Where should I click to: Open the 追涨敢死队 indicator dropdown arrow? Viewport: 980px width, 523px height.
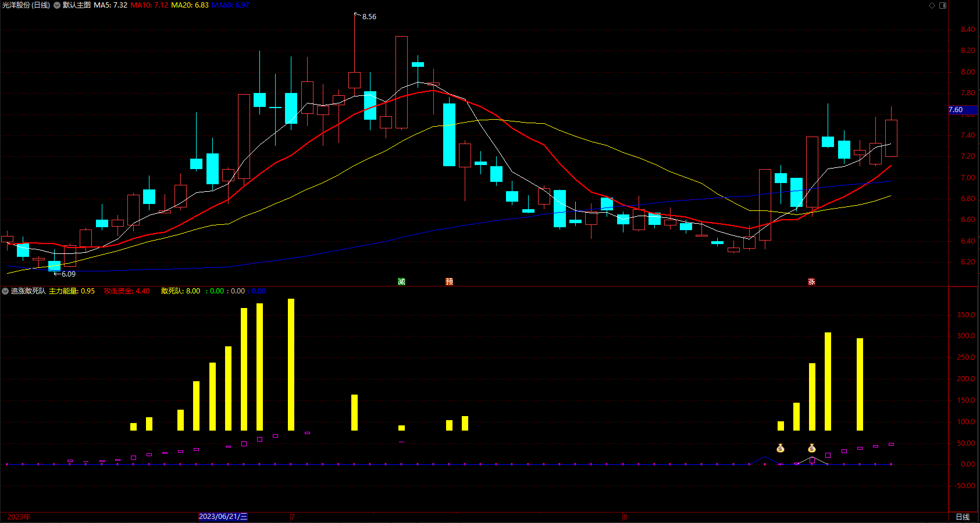5,291
